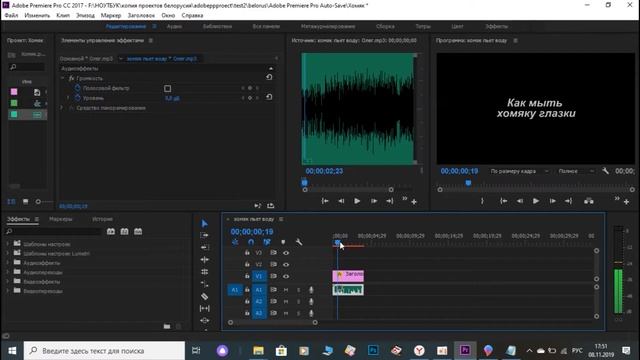Step forward one frame in Program monitor

(552, 201)
